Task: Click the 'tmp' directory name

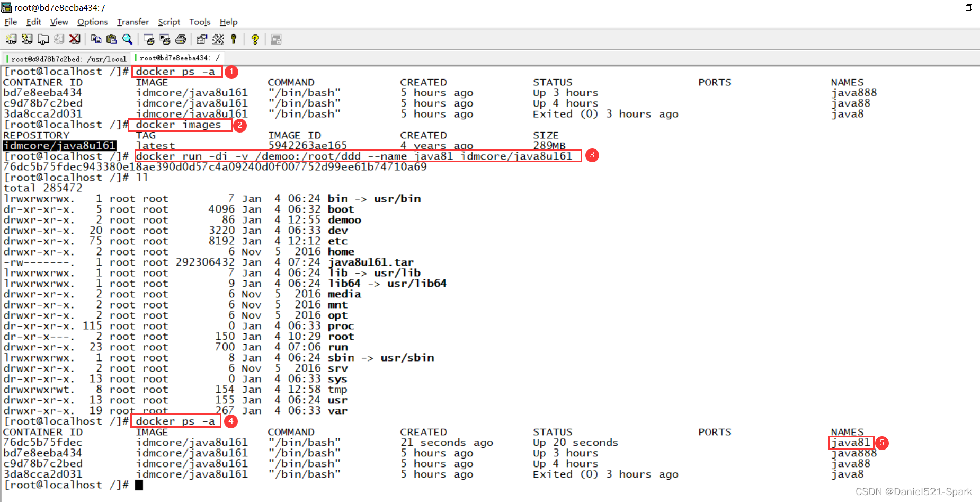Action: [x=337, y=390]
